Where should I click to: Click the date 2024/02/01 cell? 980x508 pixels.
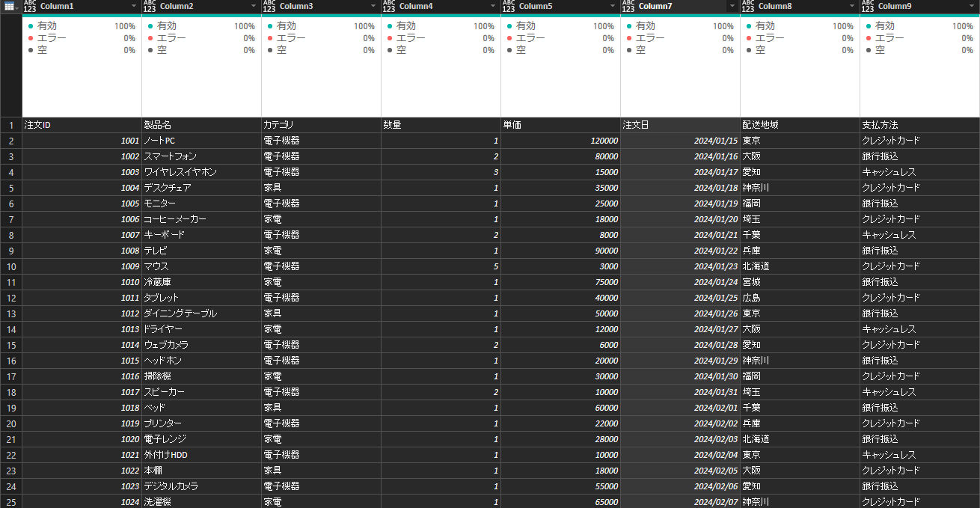tap(681, 408)
